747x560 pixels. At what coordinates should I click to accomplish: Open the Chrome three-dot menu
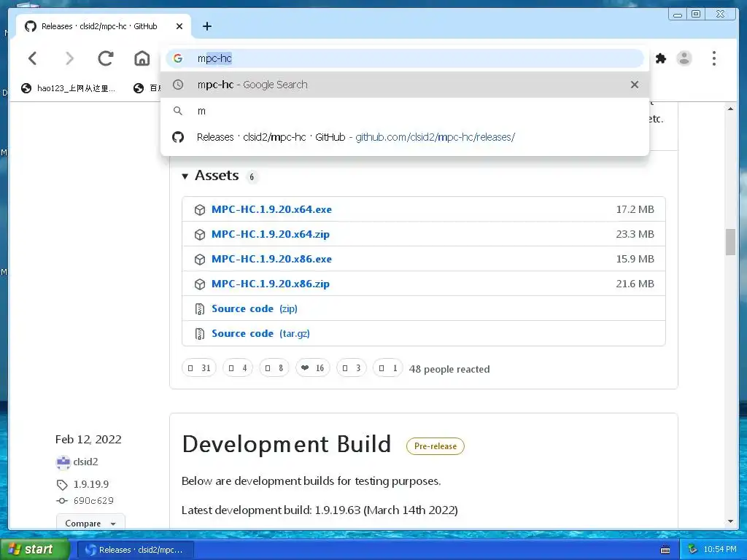(x=713, y=58)
